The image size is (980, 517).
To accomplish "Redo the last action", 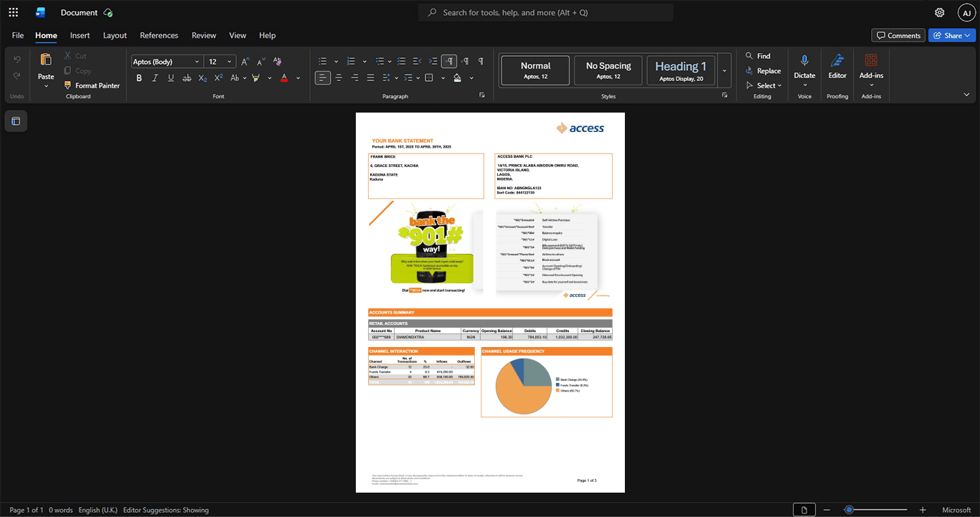I will (17, 76).
